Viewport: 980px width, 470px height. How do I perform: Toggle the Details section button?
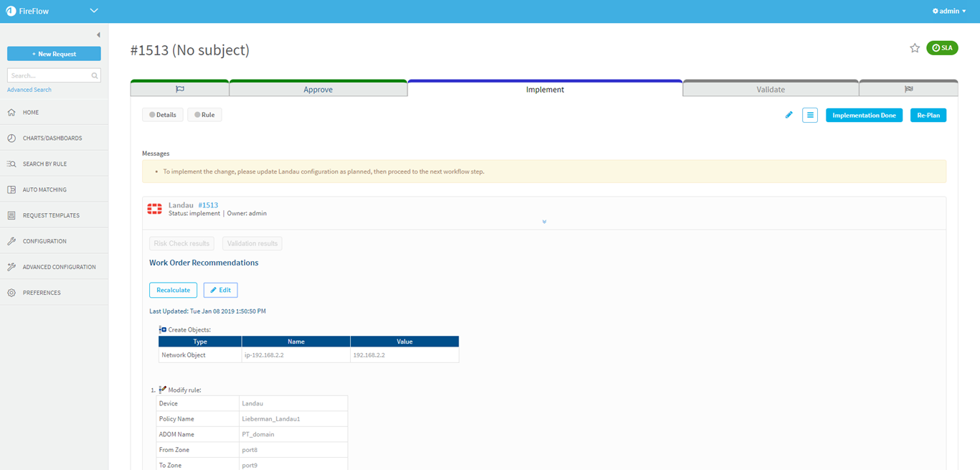162,115
